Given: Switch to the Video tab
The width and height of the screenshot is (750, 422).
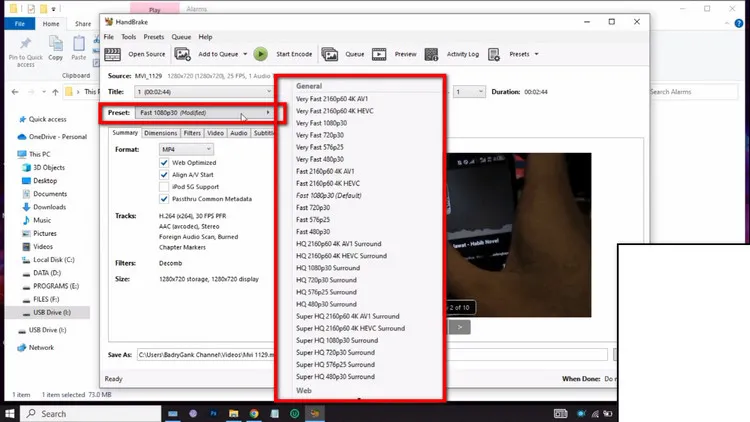Looking at the screenshot, I should (x=215, y=133).
